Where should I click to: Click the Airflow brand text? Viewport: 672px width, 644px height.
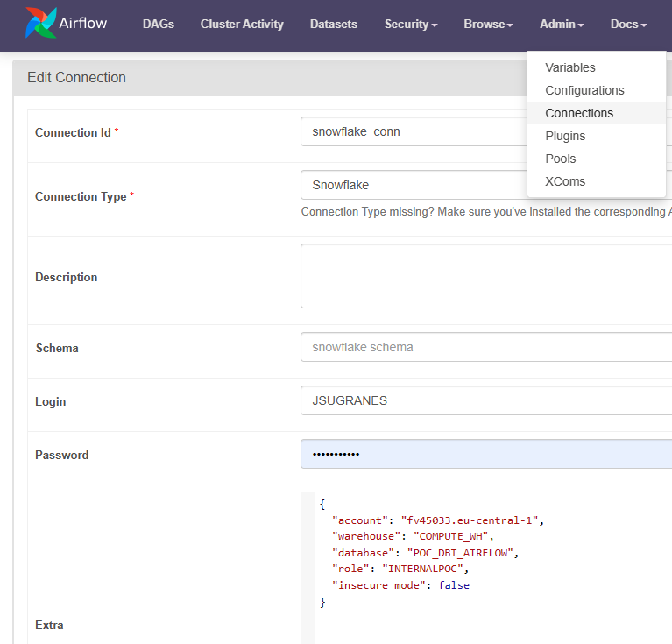click(x=82, y=23)
